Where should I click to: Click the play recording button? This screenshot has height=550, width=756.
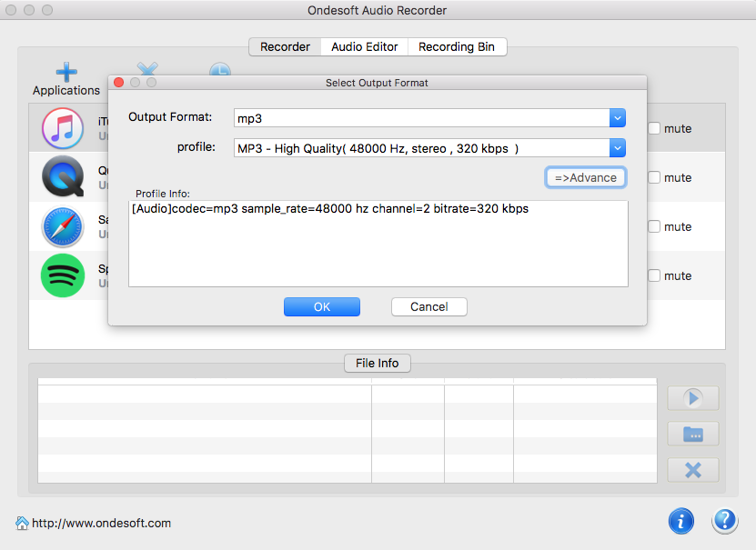click(x=693, y=398)
